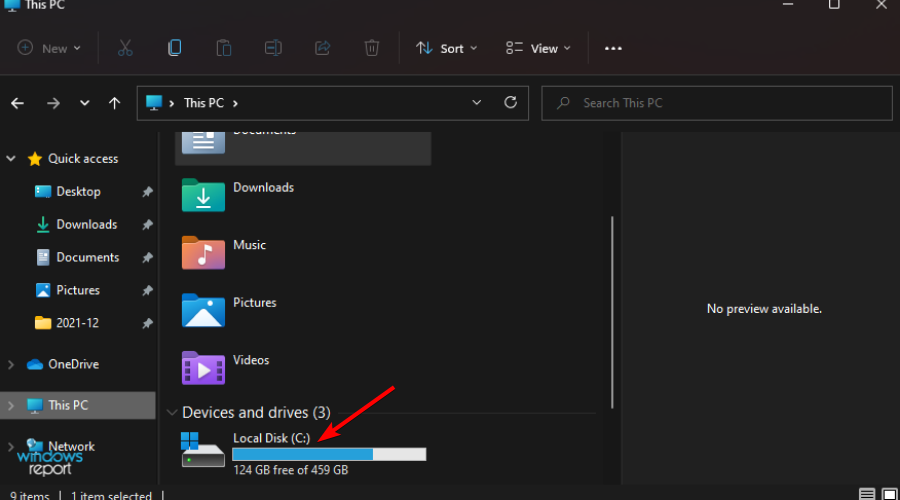Click the Rename icon in toolbar
Viewport: 900px width, 500px height.
pos(273,48)
